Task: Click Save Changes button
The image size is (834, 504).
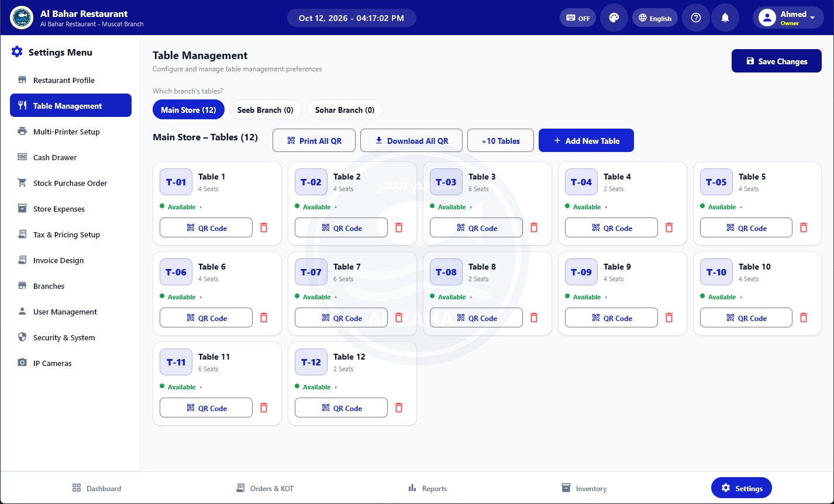Action: (x=777, y=61)
